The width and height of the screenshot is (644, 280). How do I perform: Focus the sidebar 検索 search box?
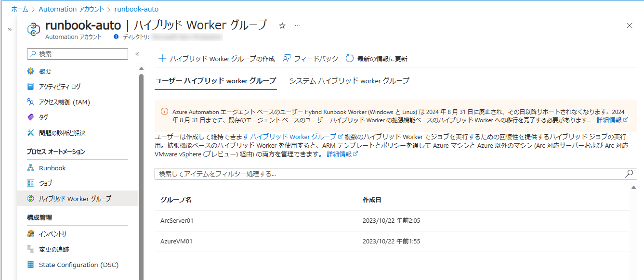[x=78, y=54]
